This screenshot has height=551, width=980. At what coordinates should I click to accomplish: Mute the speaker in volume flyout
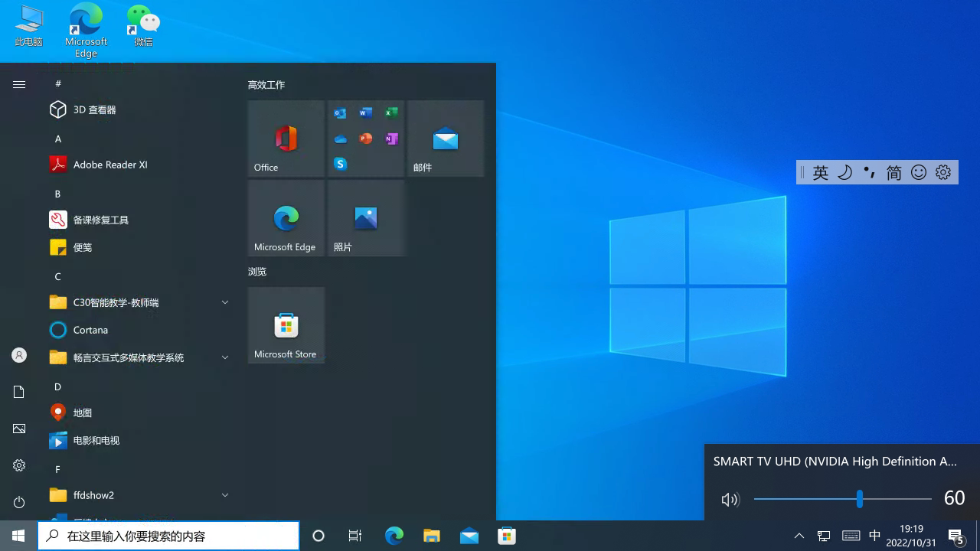(730, 500)
